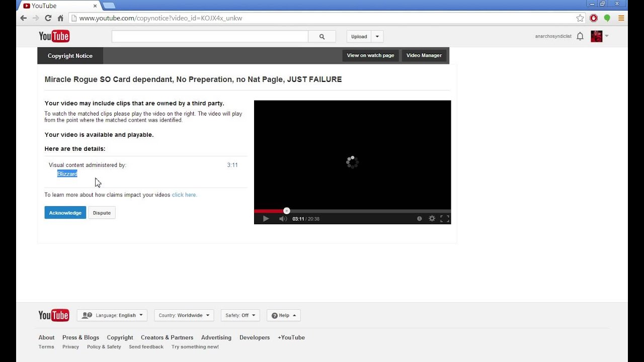
Task: Close the YouTube browser tab
Action: (x=95, y=6)
